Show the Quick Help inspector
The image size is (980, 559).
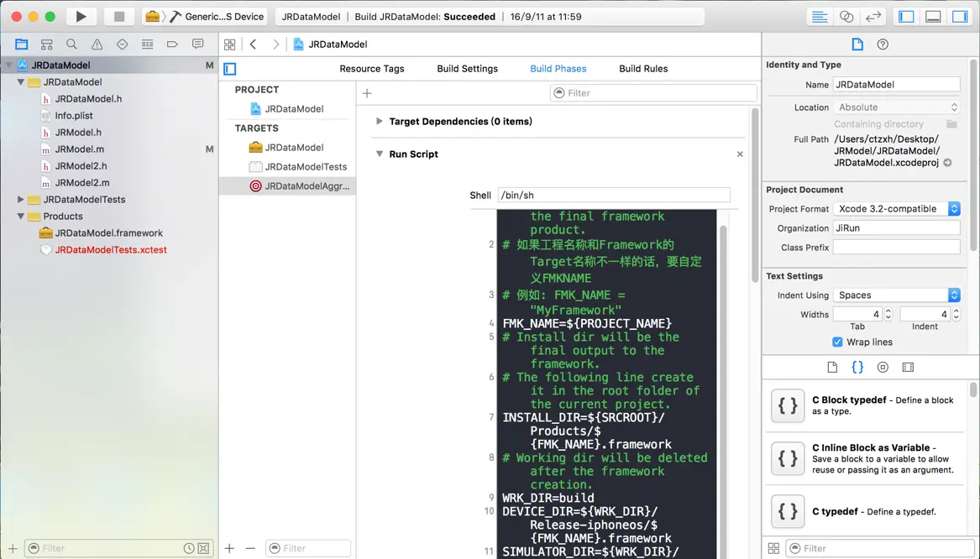point(883,44)
